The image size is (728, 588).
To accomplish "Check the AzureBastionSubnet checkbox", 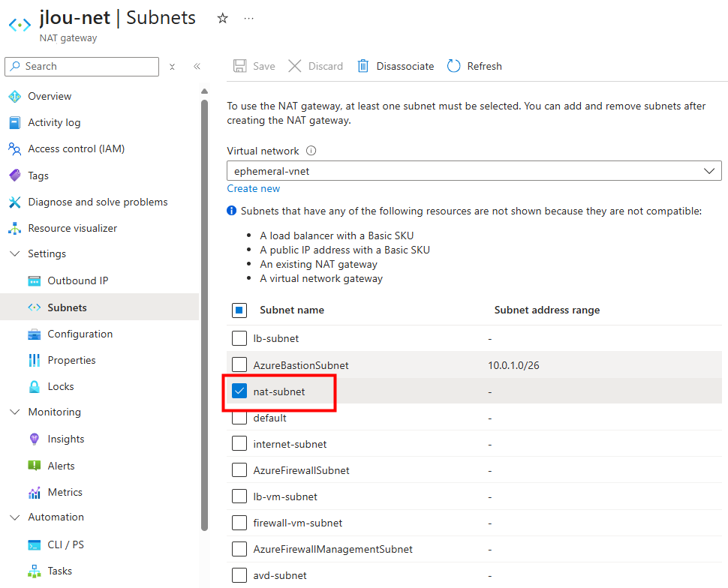I will click(x=239, y=364).
